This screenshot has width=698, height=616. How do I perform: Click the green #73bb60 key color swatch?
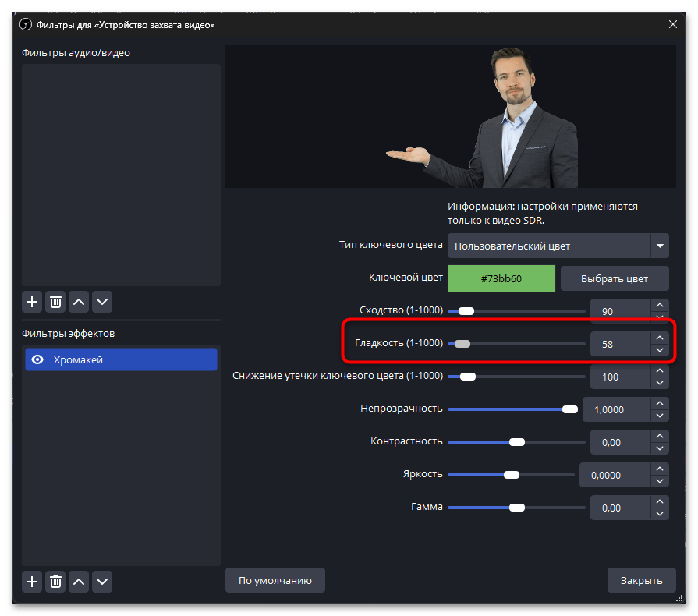(501, 278)
